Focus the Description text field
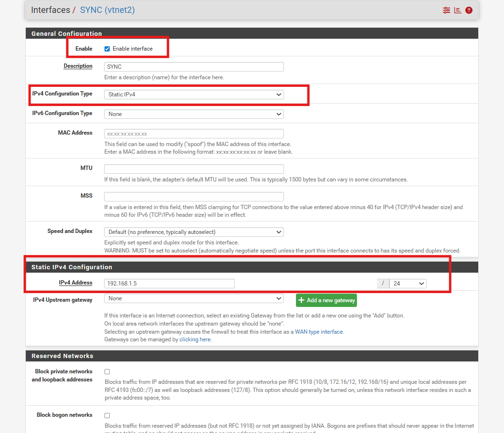 (194, 67)
